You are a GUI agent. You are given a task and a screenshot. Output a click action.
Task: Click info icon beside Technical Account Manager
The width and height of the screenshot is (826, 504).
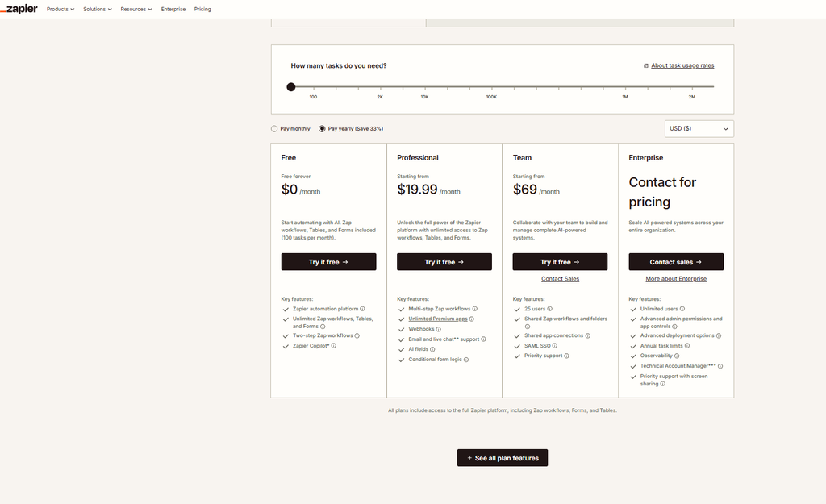pyautogui.click(x=720, y=366)
